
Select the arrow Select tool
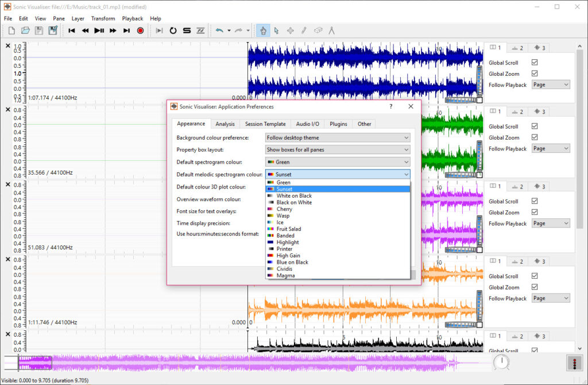(x=276, y=30)
